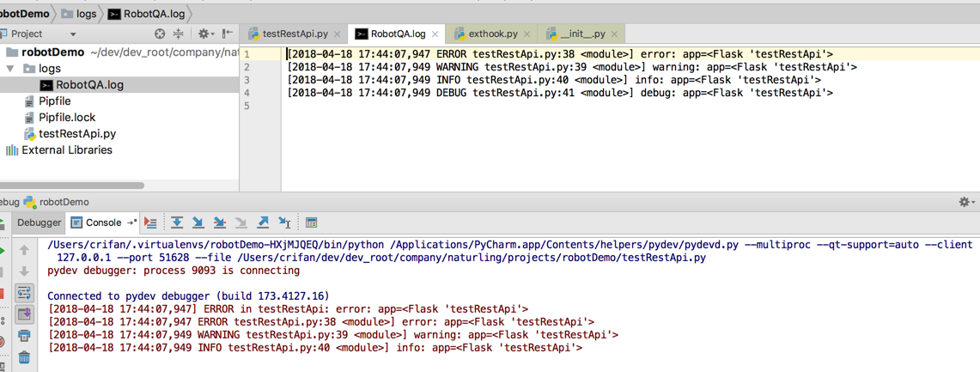Image resolution: width=980 pixels, height=372 pixels.
Task: Select External Libraries node
Action: tap(59, 150)
